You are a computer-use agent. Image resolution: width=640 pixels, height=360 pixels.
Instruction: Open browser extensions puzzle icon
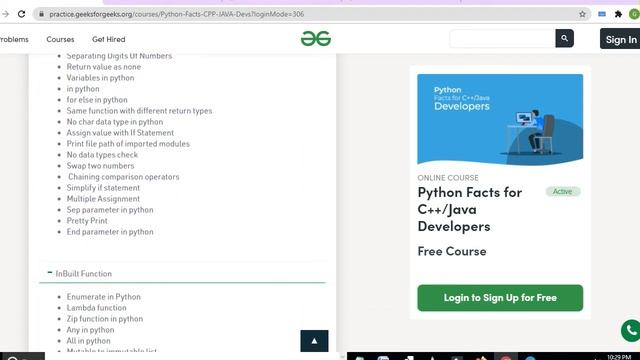[x=618, y=14]
